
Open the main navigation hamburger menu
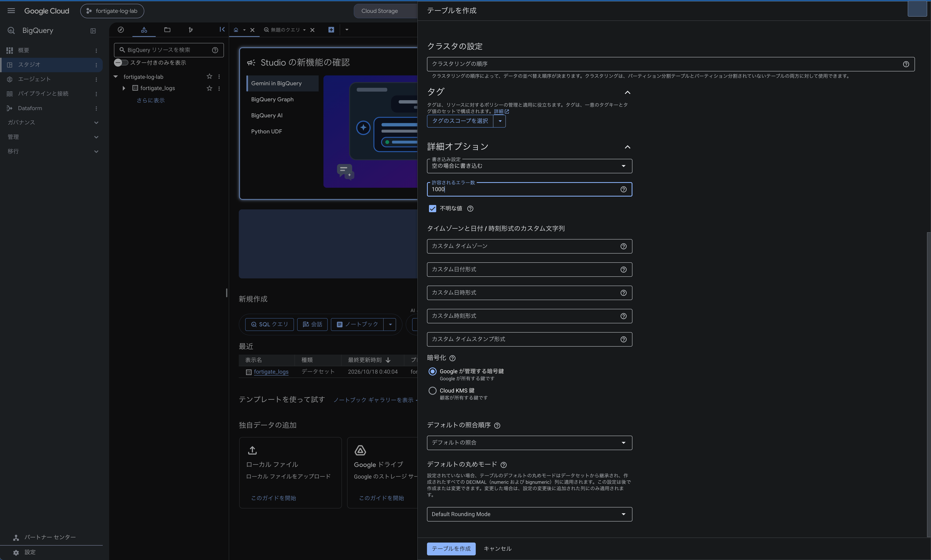[x=11, y=11]
